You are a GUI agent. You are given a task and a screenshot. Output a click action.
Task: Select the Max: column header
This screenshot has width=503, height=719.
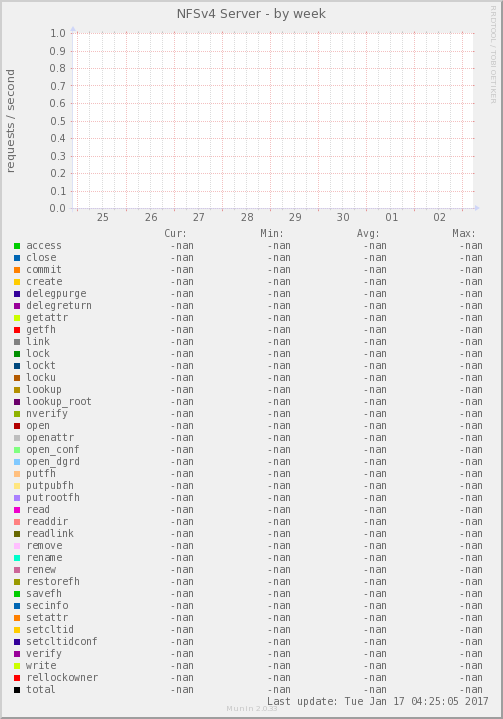(464, 233)
